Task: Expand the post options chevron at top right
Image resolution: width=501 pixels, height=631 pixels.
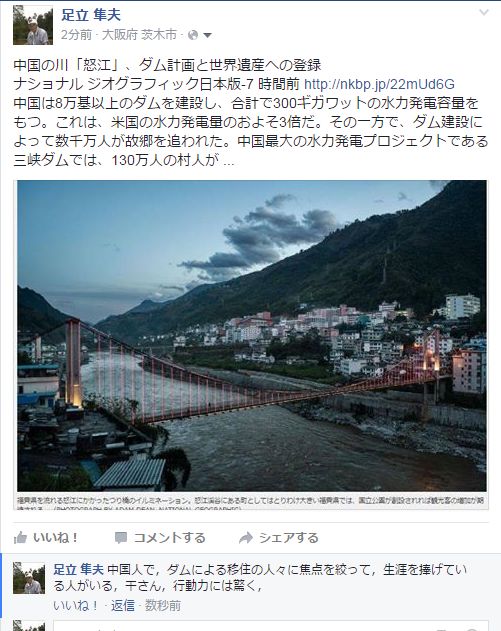Action: coord(484,12)
